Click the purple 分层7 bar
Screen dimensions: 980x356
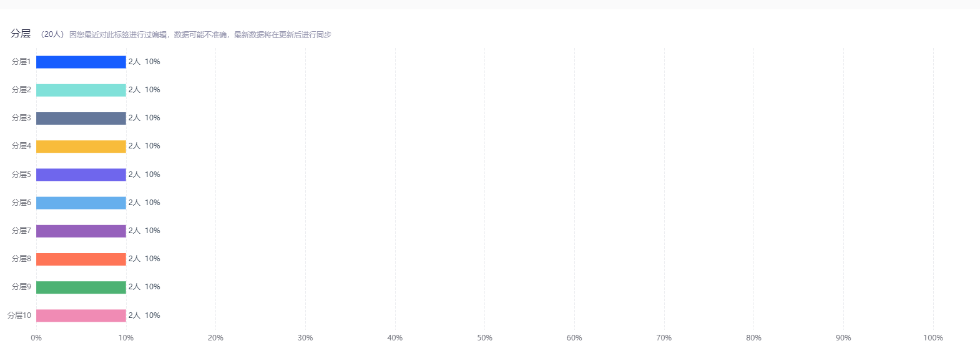tap(81, 231)
